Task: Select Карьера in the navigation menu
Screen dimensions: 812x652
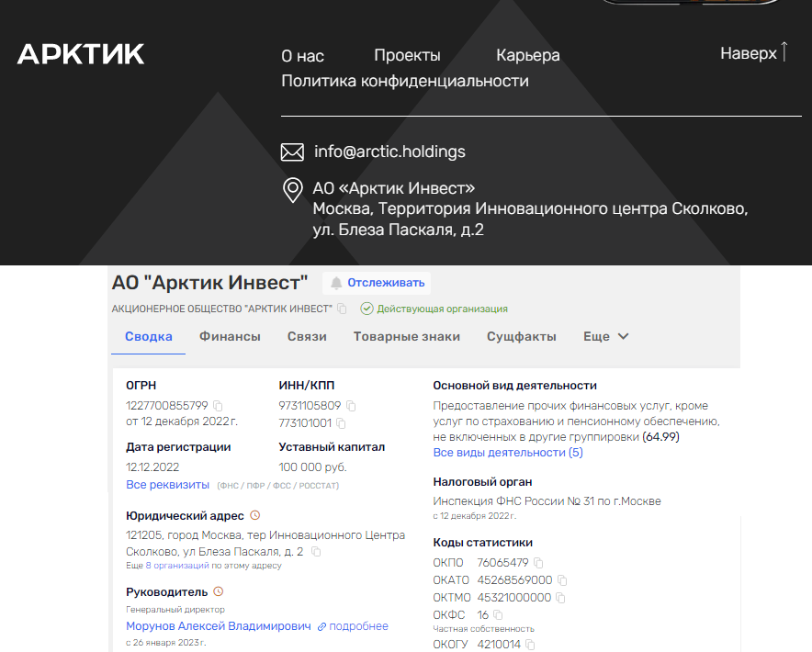Action: (528, 55)
